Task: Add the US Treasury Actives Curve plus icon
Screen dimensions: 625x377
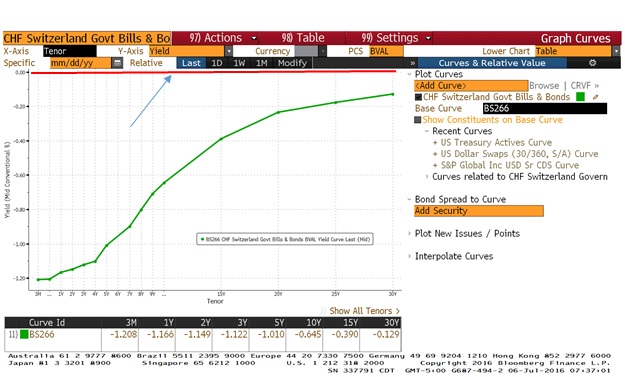Action: (x=435, y=143)
